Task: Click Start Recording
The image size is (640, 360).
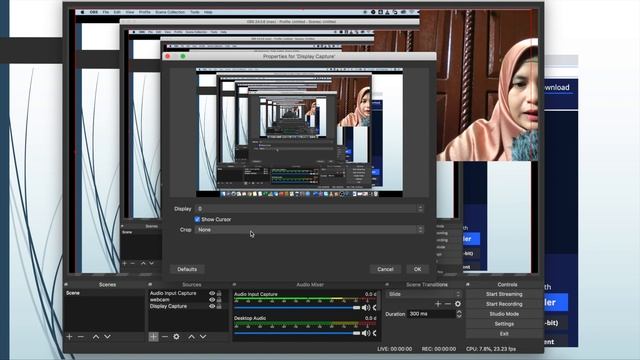Action: [504, 304]
